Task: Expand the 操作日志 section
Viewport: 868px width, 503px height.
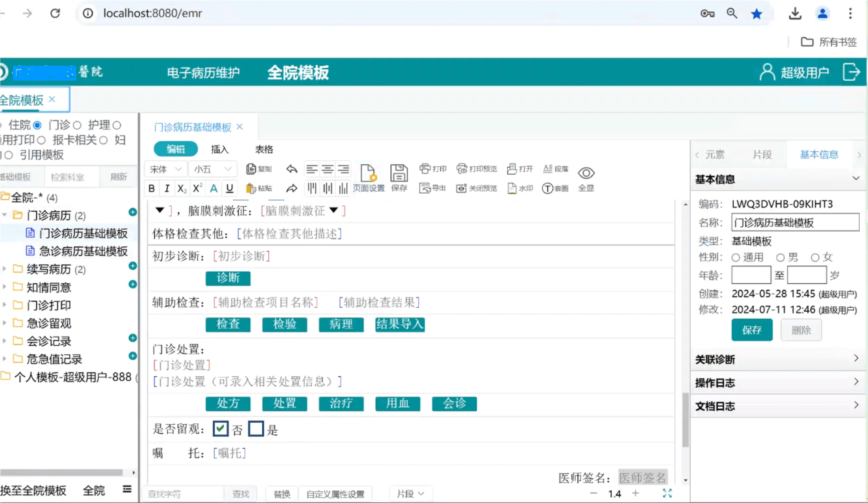Action: [x=856, y=382]
